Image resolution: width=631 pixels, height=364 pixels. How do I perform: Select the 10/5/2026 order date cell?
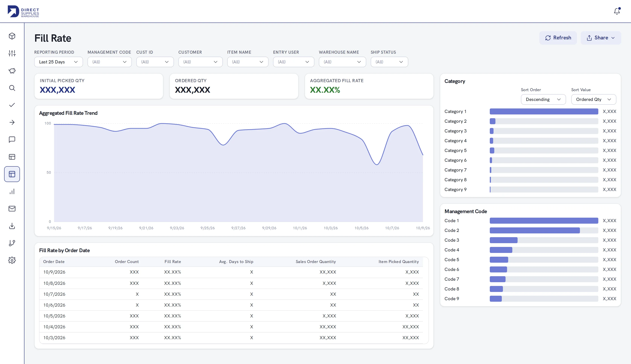point(54,316)
